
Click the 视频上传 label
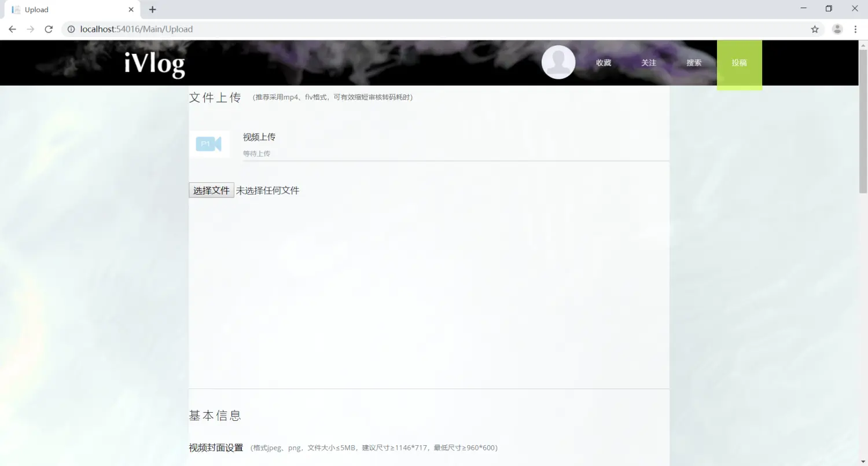point(259,137)
